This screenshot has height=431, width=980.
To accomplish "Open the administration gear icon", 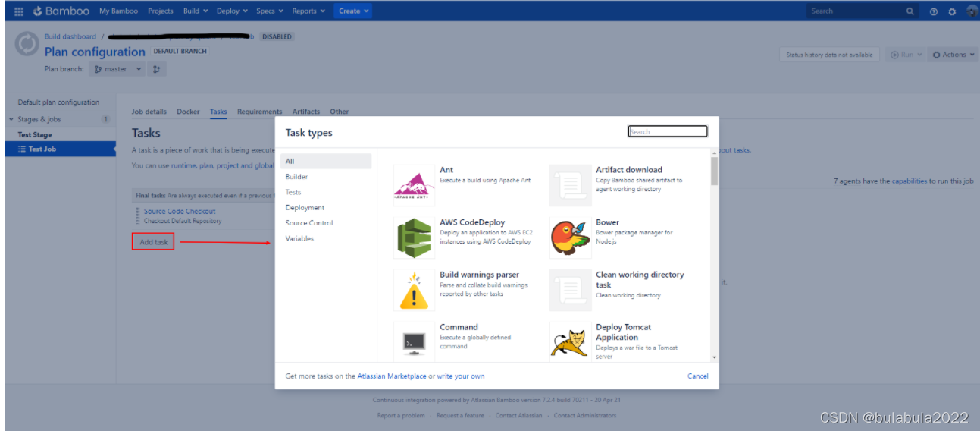I will click(x=952, y=11).
